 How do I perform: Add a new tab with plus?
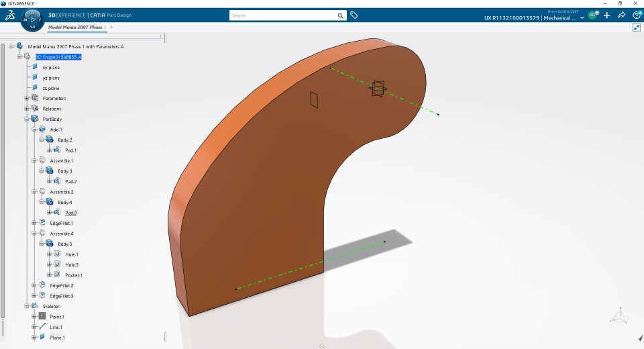[x=111, y=27]
